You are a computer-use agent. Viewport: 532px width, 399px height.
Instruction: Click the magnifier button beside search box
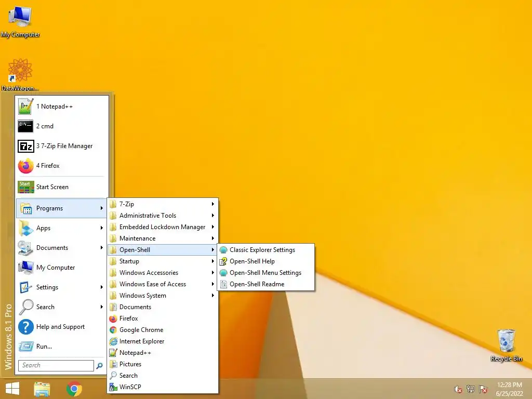[100, 366]
